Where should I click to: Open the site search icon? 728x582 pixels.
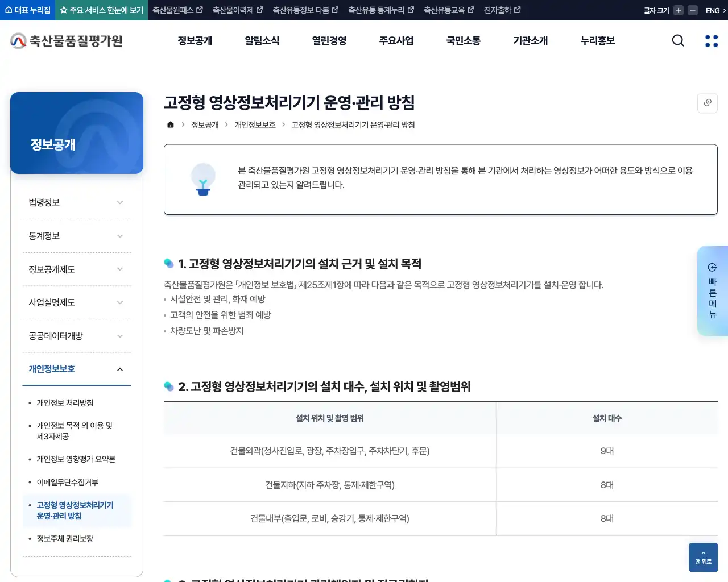pos(678,40)
